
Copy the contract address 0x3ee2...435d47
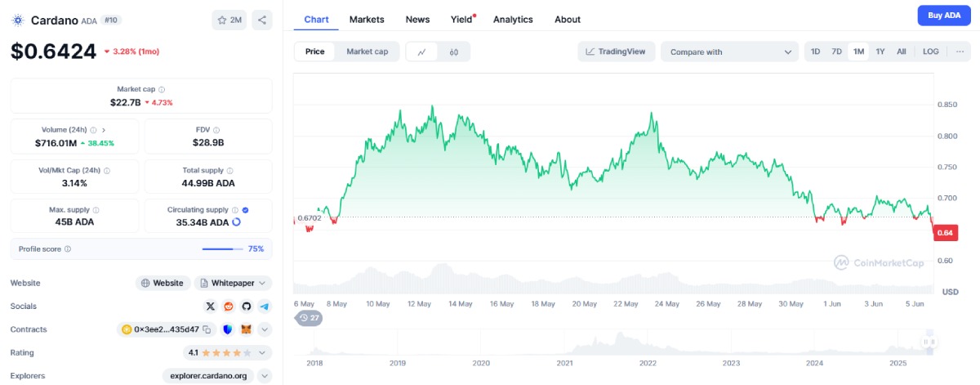click(x=207, y=329)
